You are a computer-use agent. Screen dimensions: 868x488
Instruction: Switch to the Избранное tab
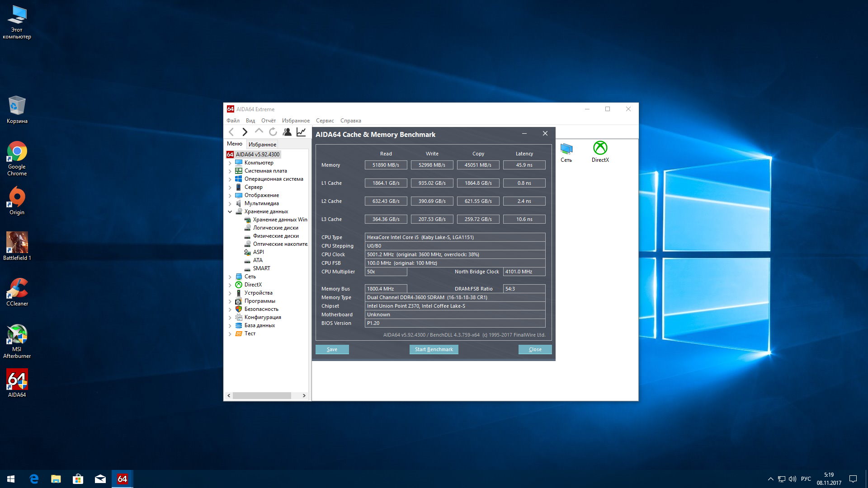[x=262, y=145]
